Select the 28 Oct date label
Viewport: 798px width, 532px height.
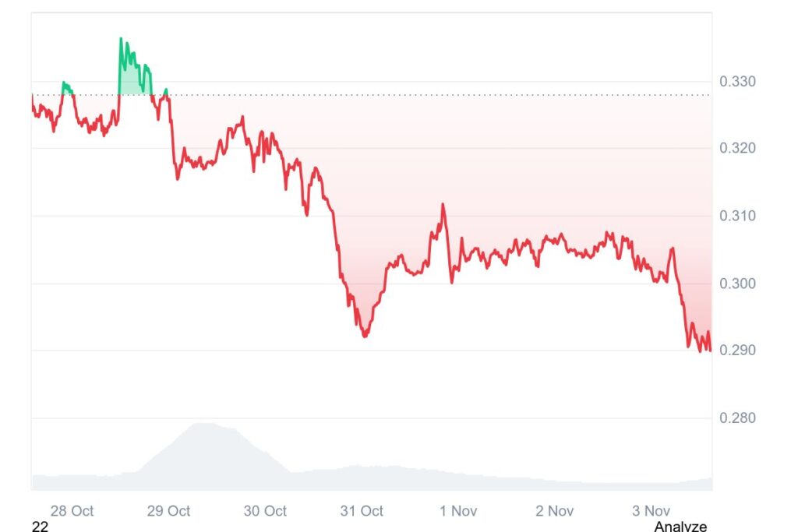pyautogui.click(x=72, y=511)
